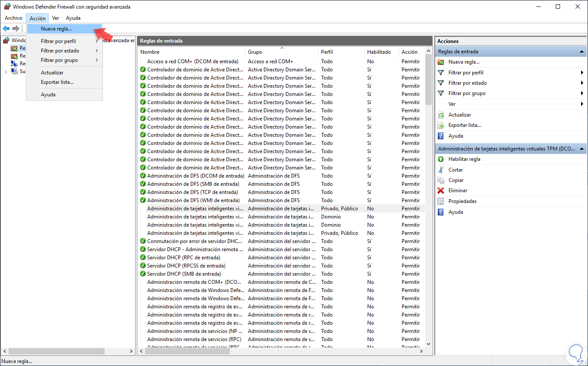This screenshot has height=366, width=588.
Task: Click the Propiedades icon in Acciones pane
Action: (441, 201)
